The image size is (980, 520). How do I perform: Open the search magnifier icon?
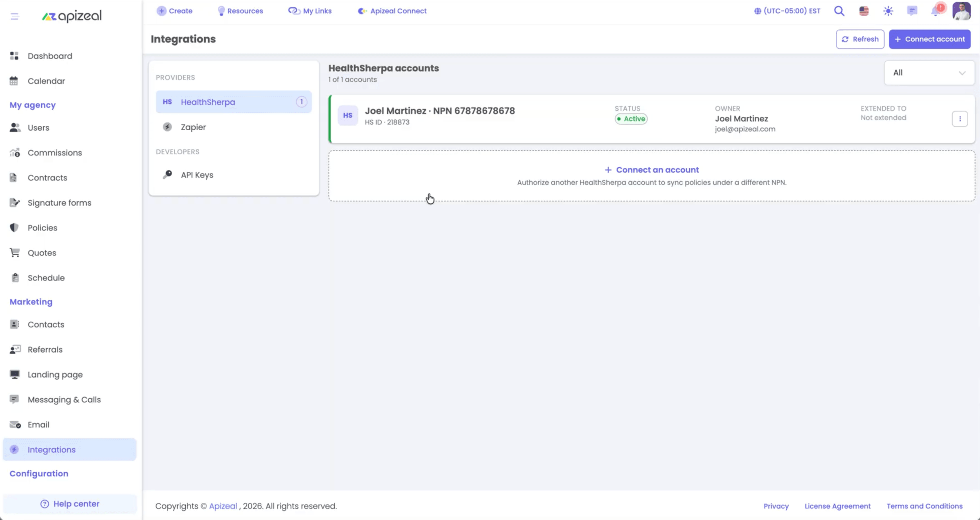point(839,11)
